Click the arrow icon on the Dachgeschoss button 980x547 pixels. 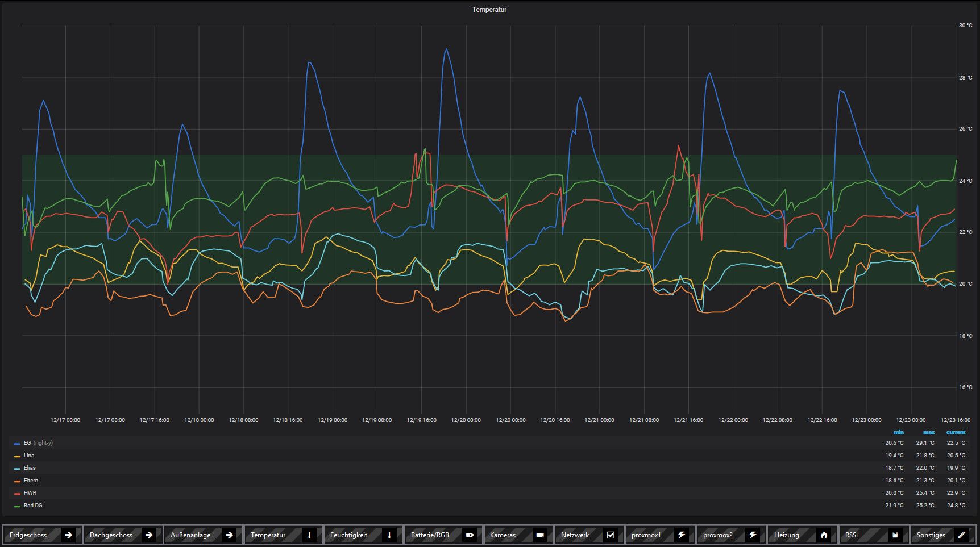point(148,535)
